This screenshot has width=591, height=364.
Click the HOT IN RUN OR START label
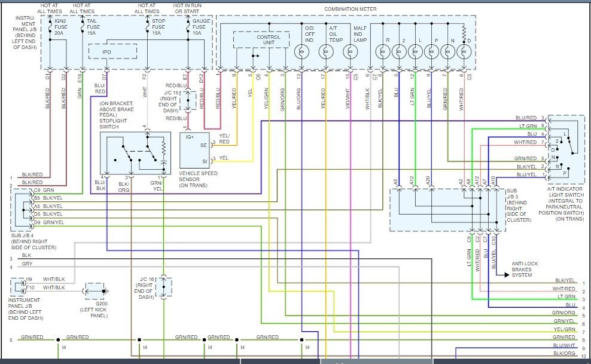pyautogui.click(x=187, y=8)
